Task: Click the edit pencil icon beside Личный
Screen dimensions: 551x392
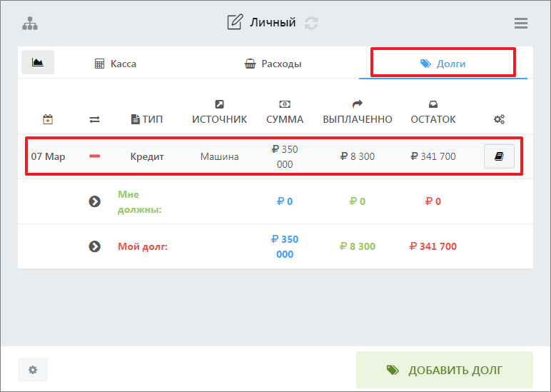Action: pos(234,23)
